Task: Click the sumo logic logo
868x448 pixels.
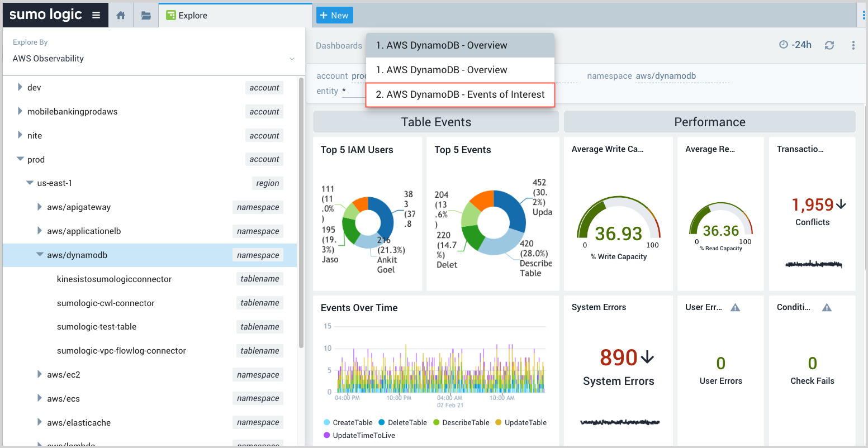Action: (46, 15)
